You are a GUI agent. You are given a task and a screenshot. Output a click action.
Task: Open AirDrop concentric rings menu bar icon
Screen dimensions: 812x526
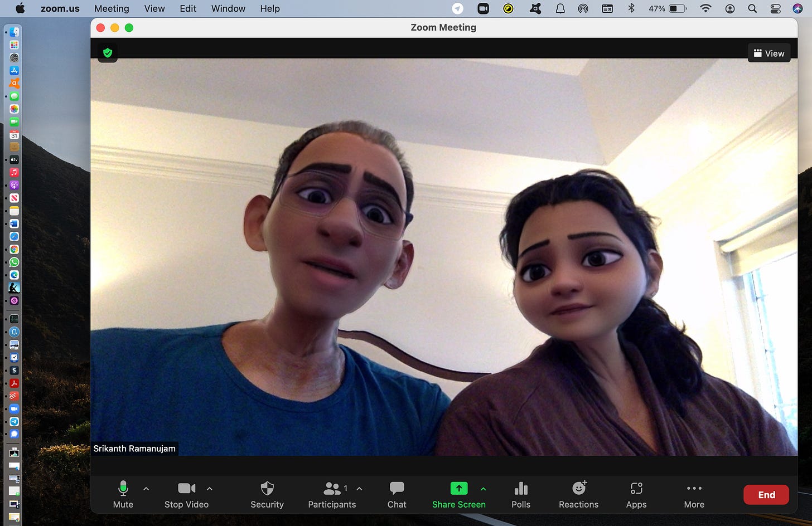583,8
